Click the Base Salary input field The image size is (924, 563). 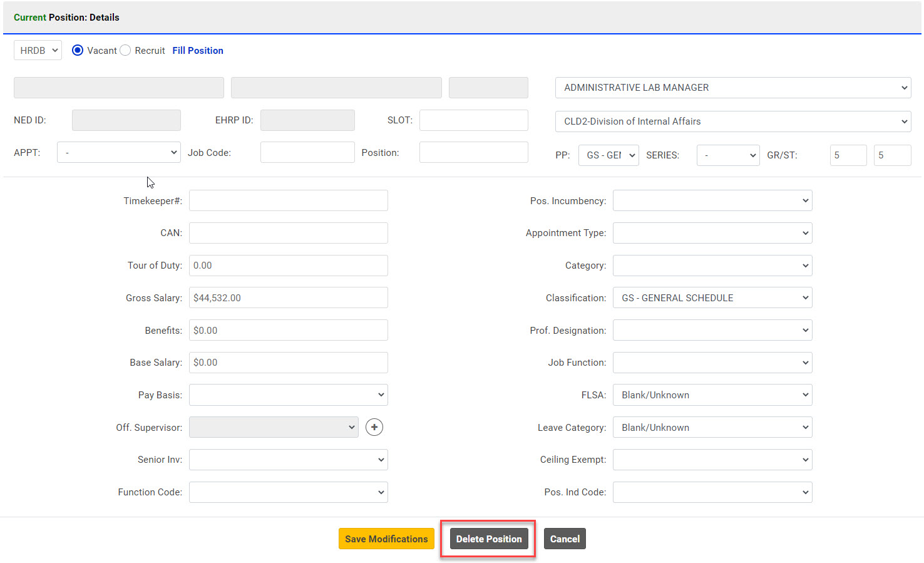pyautogui.click(x=289, y=363)
